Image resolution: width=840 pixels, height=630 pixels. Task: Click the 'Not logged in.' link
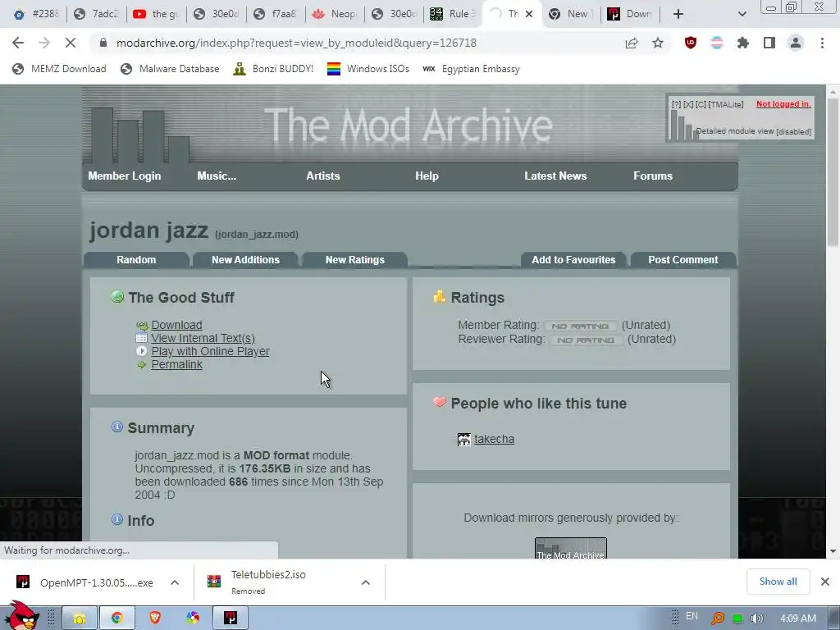(x=783, y=104)
